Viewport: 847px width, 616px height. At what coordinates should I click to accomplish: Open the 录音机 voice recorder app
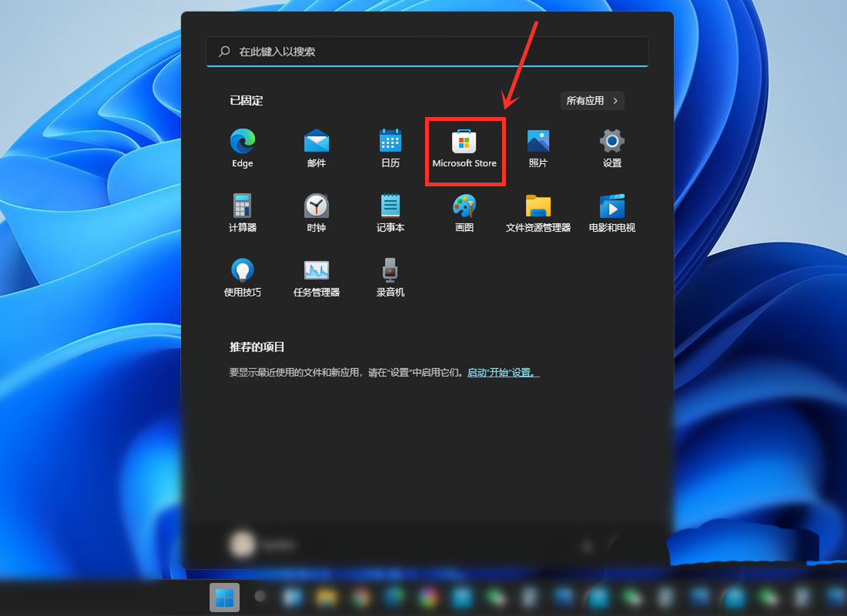pyautogui.click(x=390, y=277)
